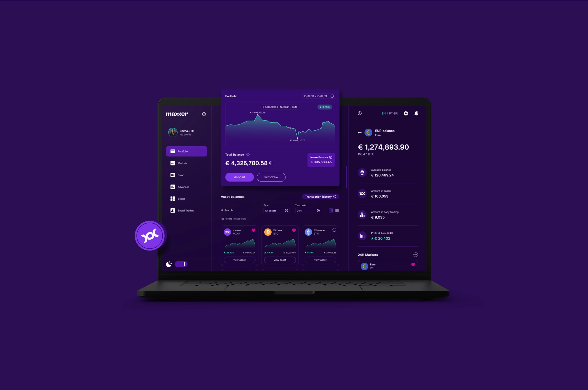Click the deposit button
588x390 pixels.
(239, 177)
